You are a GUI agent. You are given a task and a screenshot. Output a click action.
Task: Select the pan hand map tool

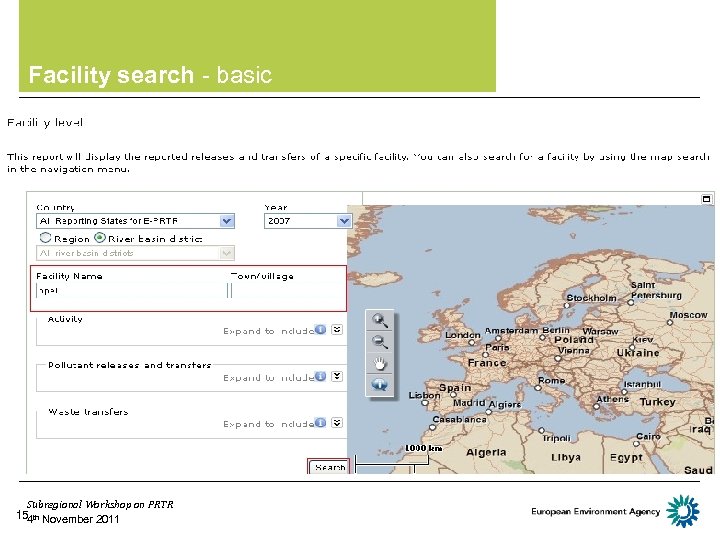pos(380,363)
